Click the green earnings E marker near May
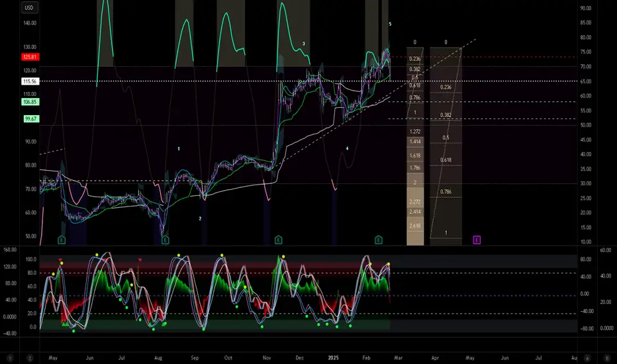617x364 pixels. [62, 240]
